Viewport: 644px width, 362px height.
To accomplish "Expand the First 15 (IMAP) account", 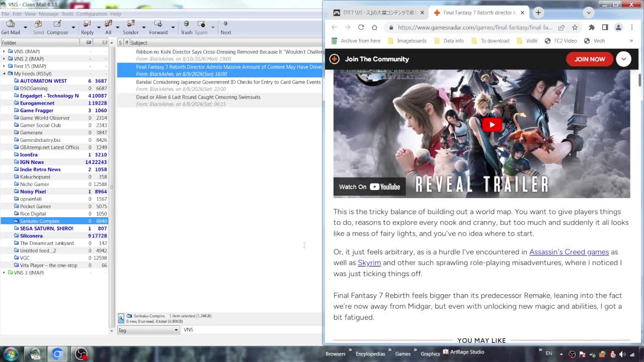I will [4, 66].
